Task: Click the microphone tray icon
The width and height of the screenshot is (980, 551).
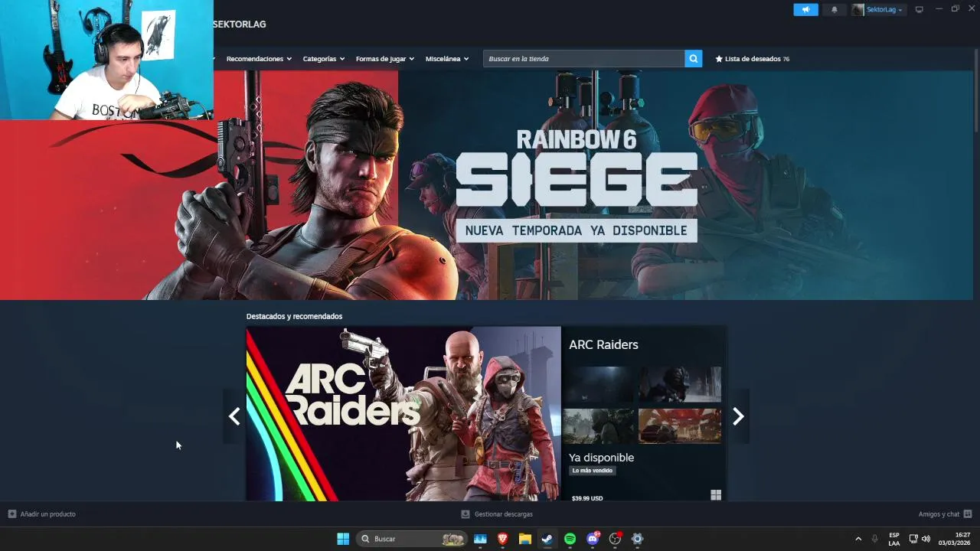Action: [x=875, y=539]
